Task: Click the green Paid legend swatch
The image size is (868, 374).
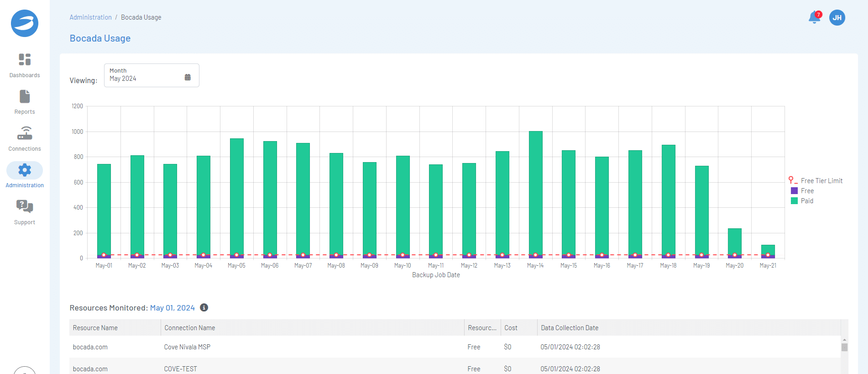Action: pos(794,201)
